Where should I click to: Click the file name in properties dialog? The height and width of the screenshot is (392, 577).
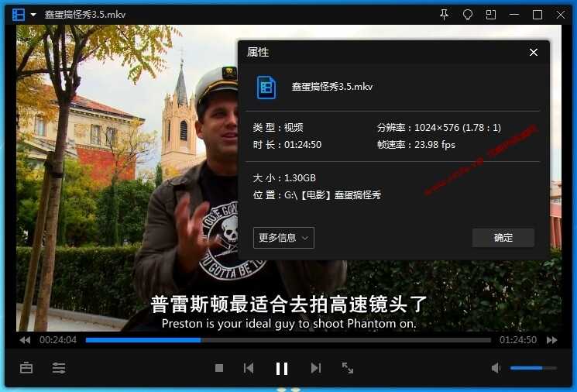(332, 87)
